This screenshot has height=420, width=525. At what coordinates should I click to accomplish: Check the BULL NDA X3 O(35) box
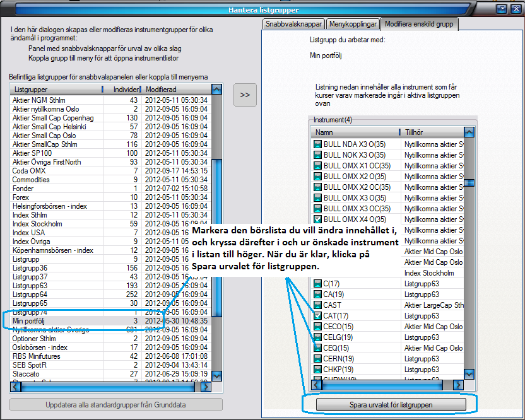click(318, 144)
